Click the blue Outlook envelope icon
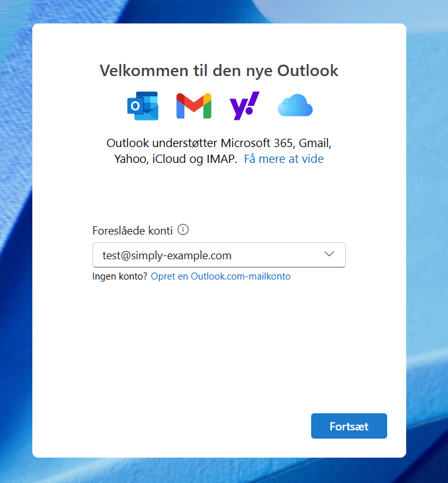This screenshot has height=483, width=448. pos(143,106)
